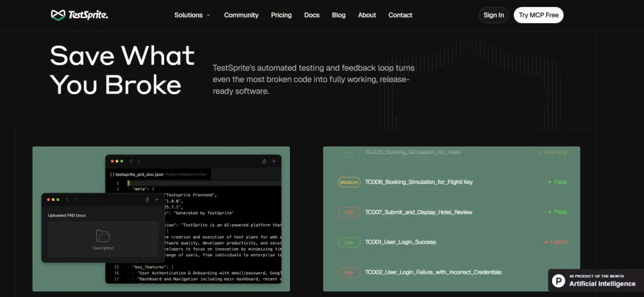This screenshot has width=644, height=297.
Task: Click the Product Hunt badge icon
Action: point(559,280)
